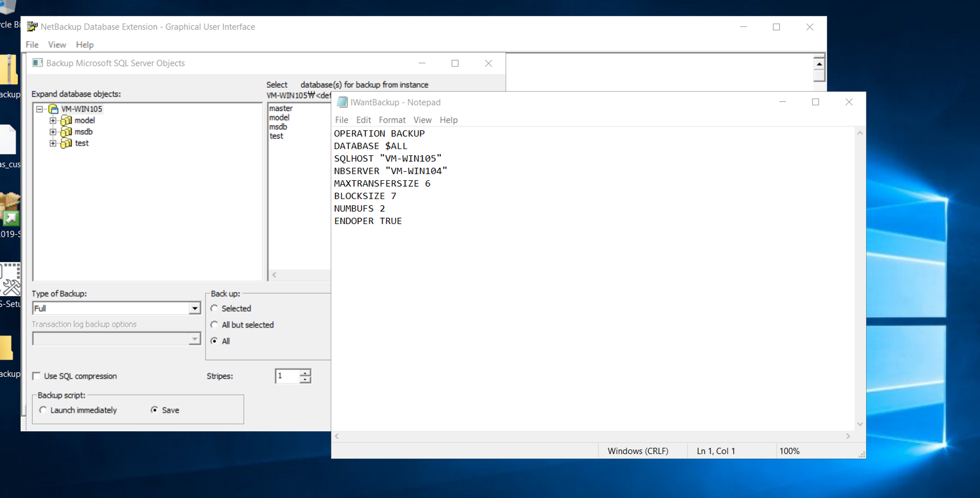Image resolution: width=980 pixels, height=498 pixels.
Task: Click the Stripes number input field
Action: click(288, 376)
